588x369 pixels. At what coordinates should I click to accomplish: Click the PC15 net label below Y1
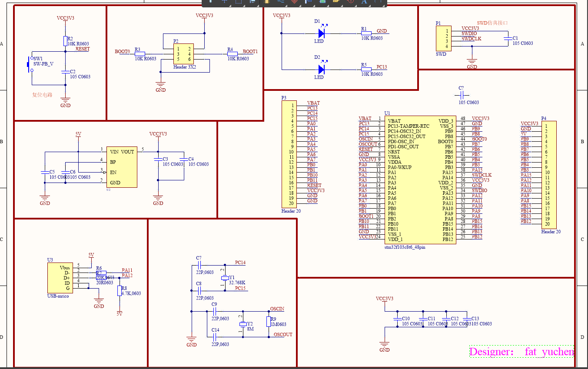(240, 288)
